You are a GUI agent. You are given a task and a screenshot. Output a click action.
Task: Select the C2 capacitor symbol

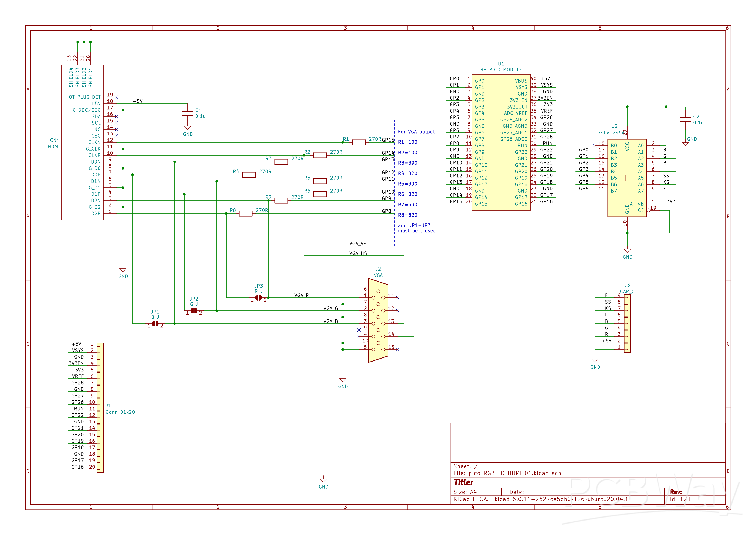coord(685,120)
